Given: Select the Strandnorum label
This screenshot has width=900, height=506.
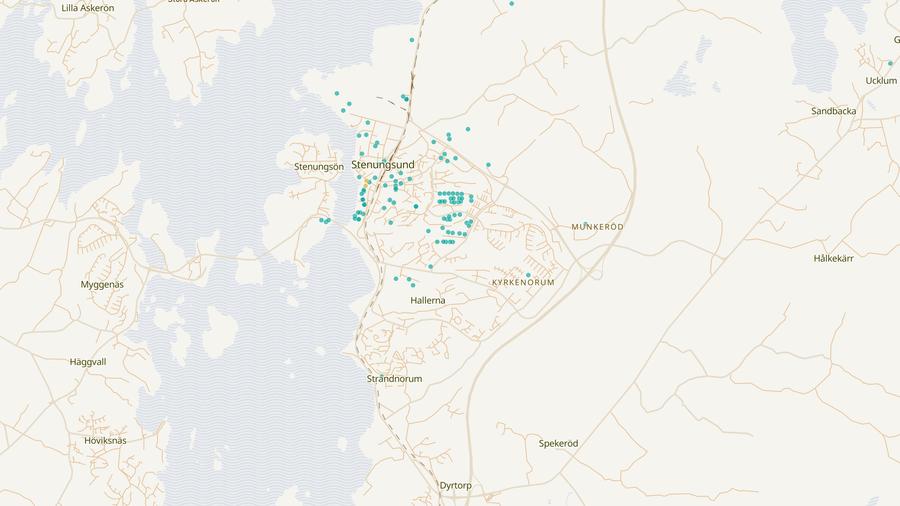Looking at the screenshot, I should pyautogui.click(x=395, y=379).
